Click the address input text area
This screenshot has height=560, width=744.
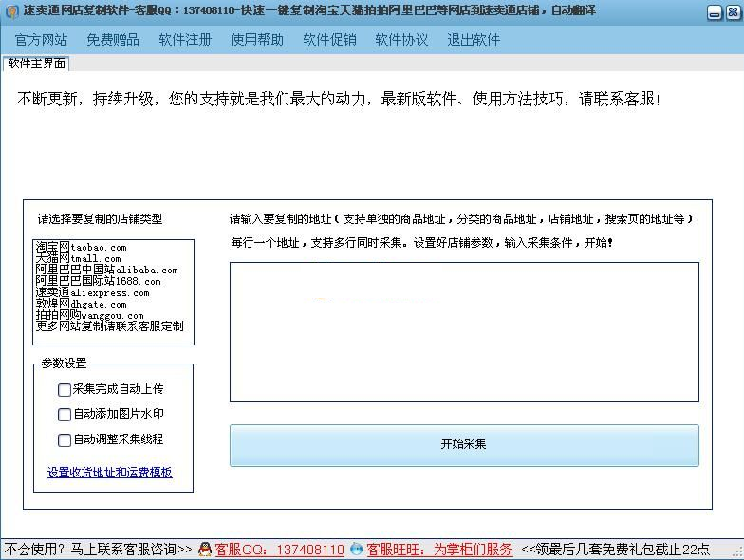[464, 332]
